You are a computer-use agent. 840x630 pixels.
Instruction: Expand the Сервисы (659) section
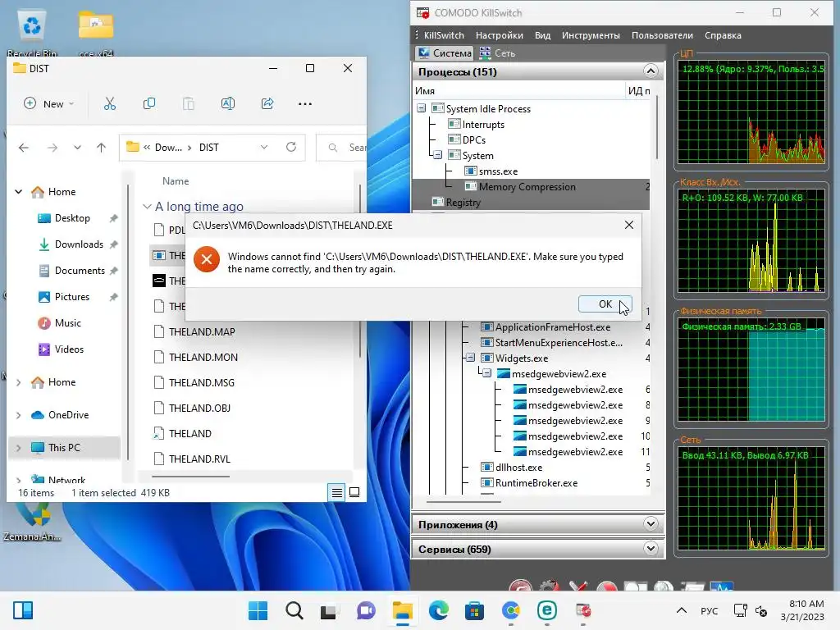tap(651, 548)
